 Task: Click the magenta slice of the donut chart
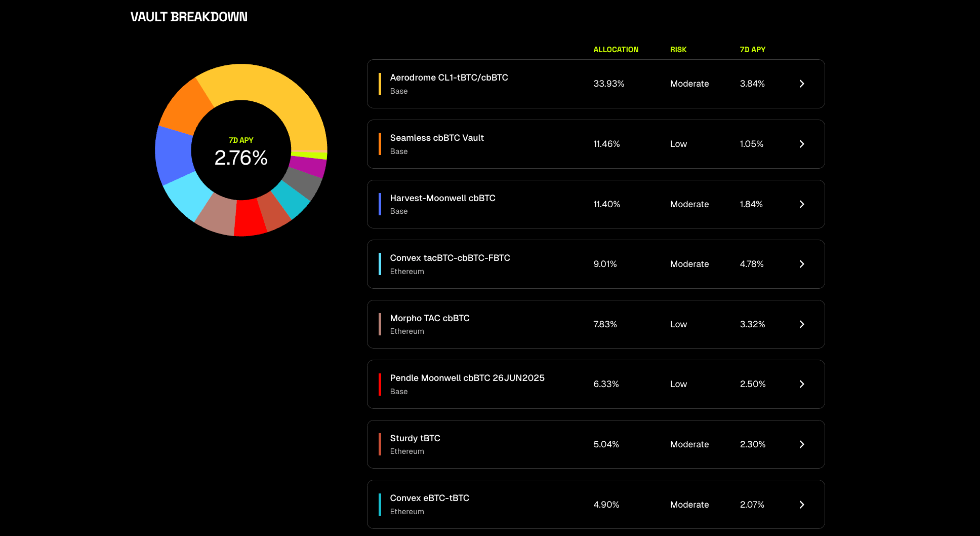tap(308, 166)
